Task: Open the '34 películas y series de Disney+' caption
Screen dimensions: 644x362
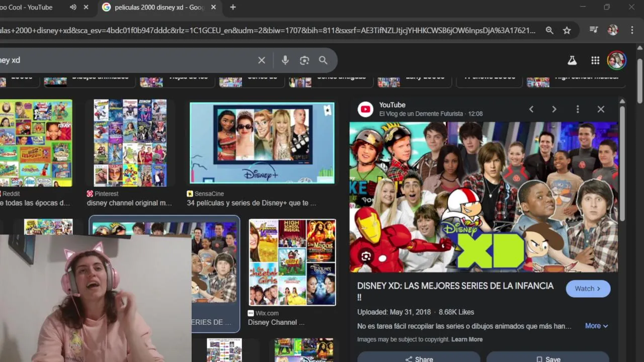Action: (x=252, y=203)
